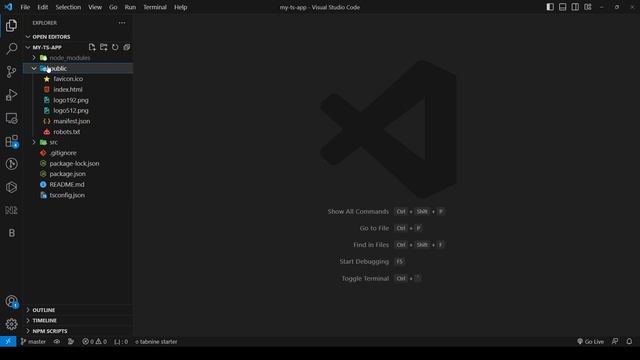The height and width of the screenshot is (360, 640).
Task: Click the VS Code logo in title bar
Action: 8,7
